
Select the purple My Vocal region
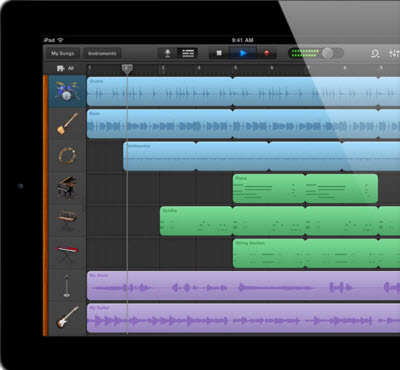pyautogui.click(x=243, y=286)
